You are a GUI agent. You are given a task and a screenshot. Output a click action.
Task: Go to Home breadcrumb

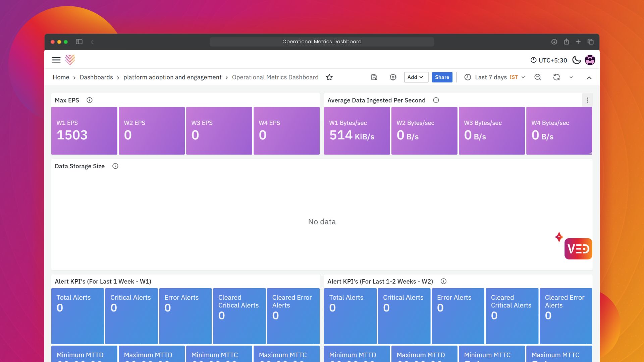point(61,77)
